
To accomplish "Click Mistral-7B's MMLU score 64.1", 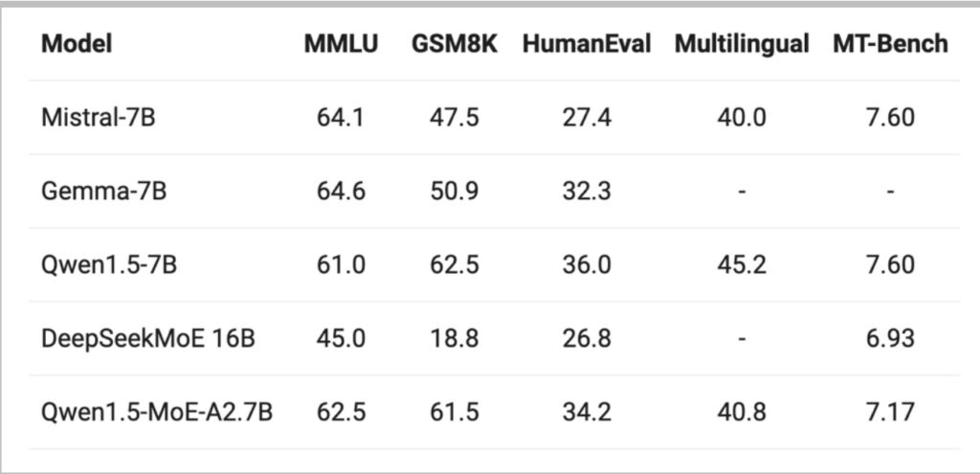I will point(341,118).
